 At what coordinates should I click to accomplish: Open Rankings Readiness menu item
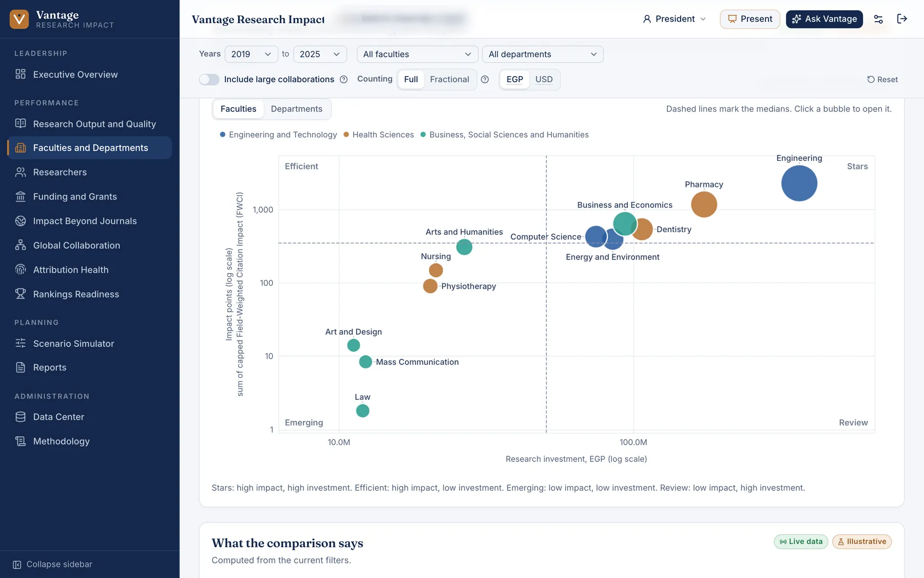[90, 294]
